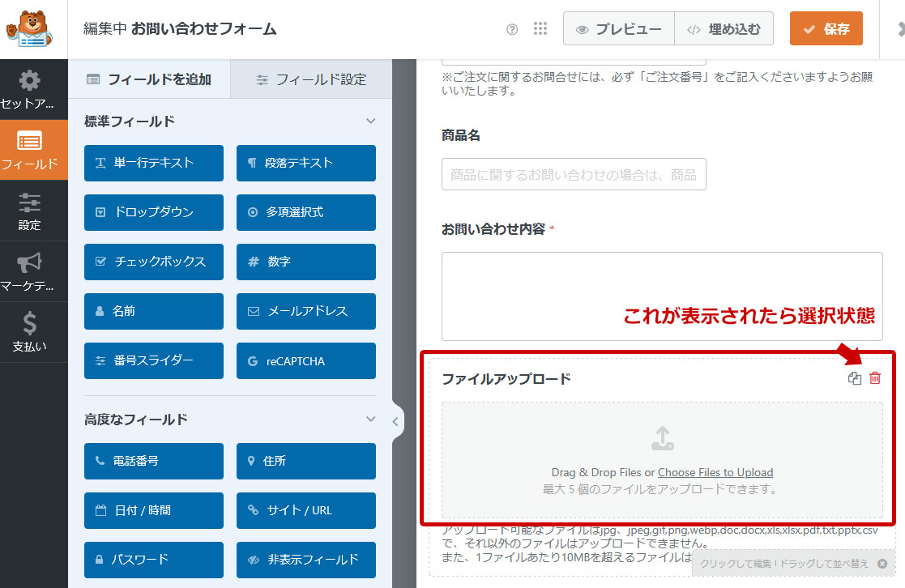Add a ドロップダウン field
Image resolution: width=905 pixels, height=588 pixels.
coord(153,212)
